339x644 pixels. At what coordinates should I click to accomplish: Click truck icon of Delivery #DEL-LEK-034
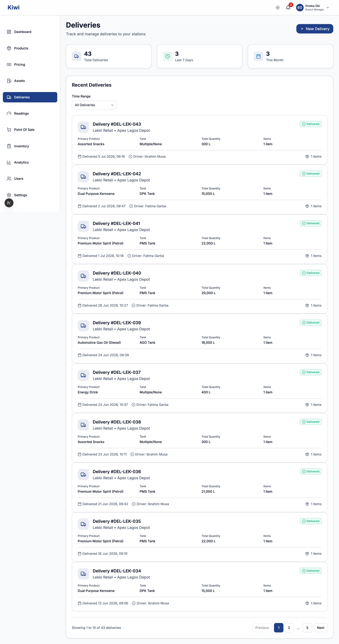coord(83,574)
